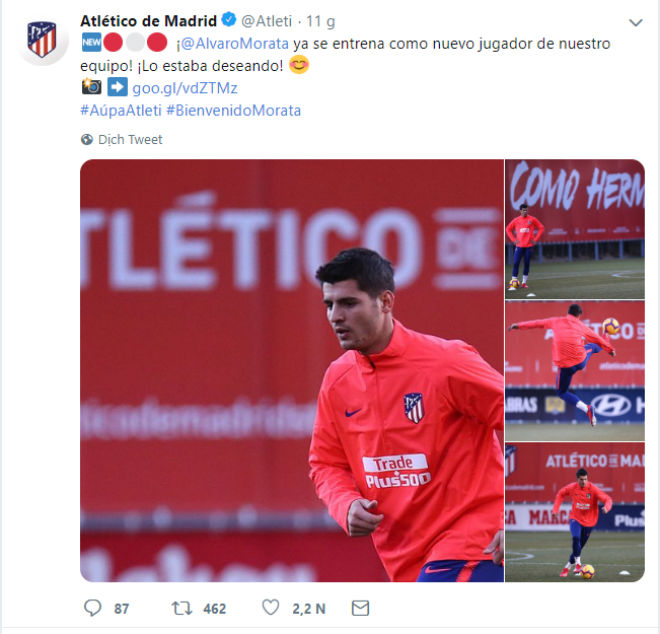Open the #BienvenidoMorata hashtag
Image resolution: width=660 pixels, height=634 pixels.
(234, 110)
